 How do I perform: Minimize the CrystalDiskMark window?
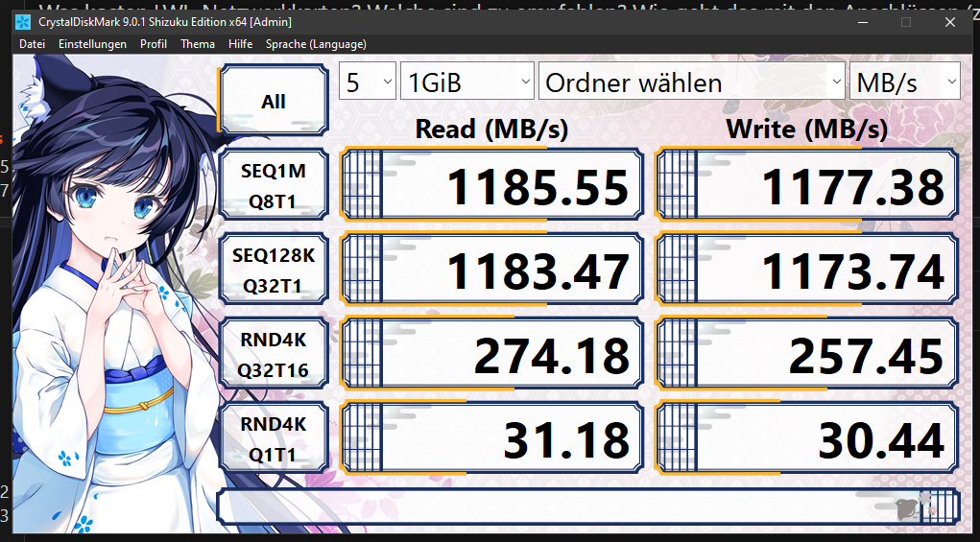pos(863,22)
